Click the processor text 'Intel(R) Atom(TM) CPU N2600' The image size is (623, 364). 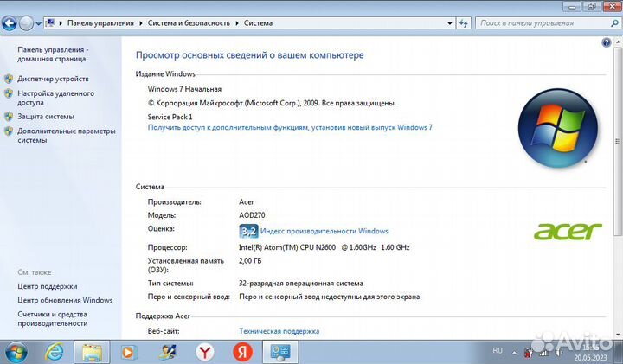287,247
